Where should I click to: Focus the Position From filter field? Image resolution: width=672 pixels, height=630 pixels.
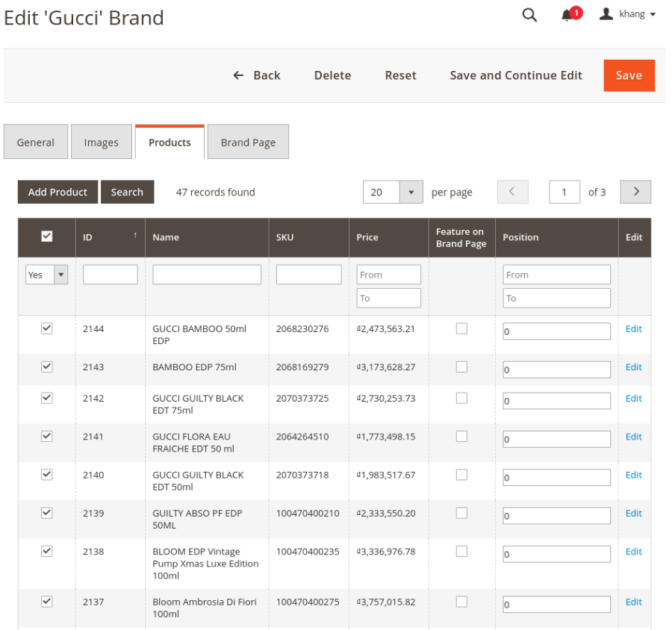coord(556,274)
